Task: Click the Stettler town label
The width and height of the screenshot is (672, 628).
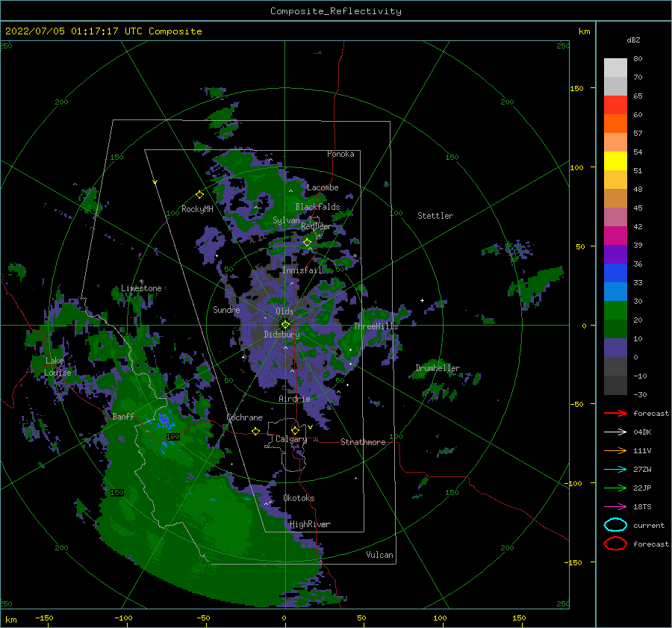Action: [x=435, y=216]
